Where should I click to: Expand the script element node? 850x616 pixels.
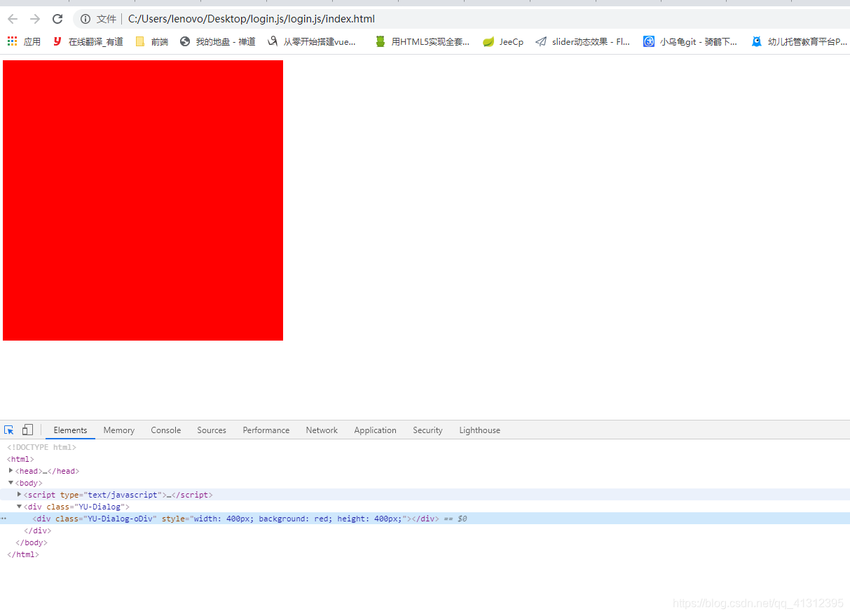(20, 495)
